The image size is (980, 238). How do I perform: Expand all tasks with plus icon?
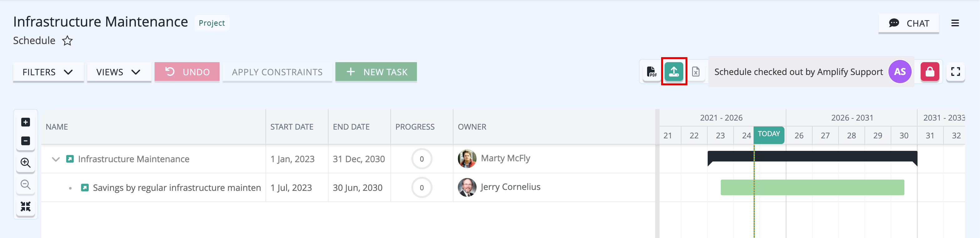point(26,122)
